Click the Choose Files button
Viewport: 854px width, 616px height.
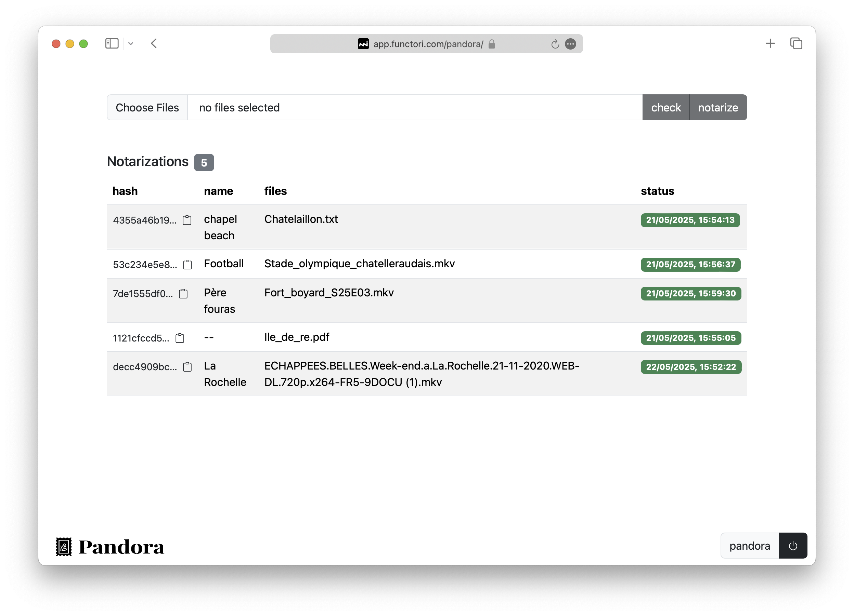[147, 108]
